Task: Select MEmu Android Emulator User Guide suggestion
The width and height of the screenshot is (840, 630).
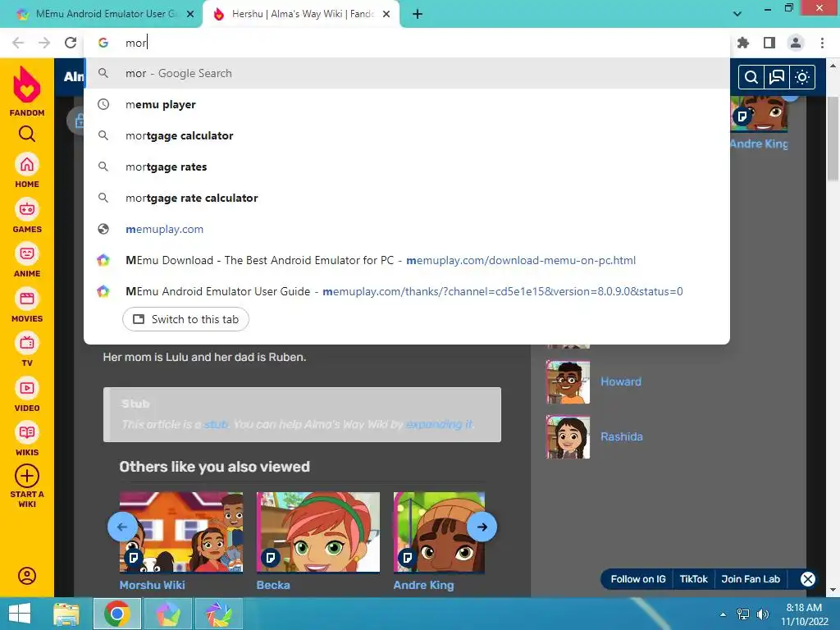Action: (407, 291)
